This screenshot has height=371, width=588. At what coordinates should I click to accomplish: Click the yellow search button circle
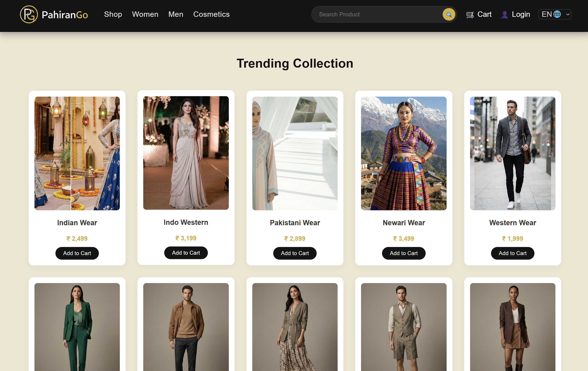tap(448, 15)
